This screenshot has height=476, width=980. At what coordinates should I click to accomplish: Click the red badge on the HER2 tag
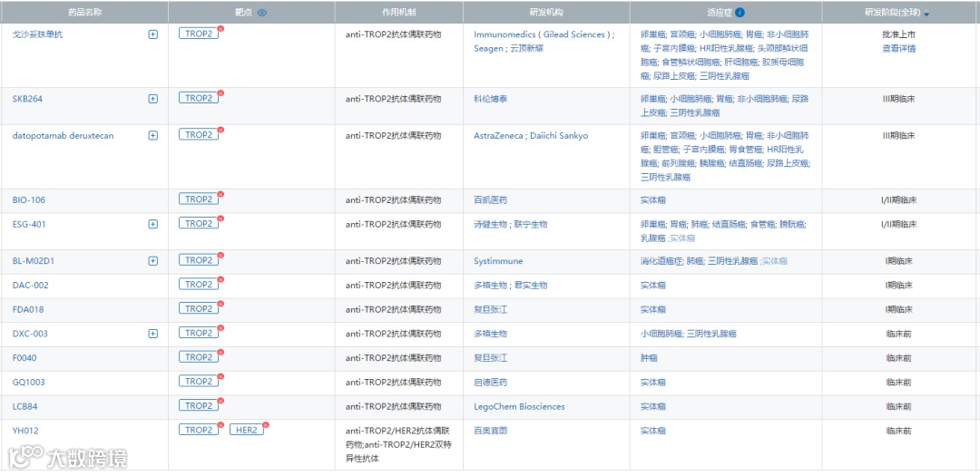tap(265, 425)
